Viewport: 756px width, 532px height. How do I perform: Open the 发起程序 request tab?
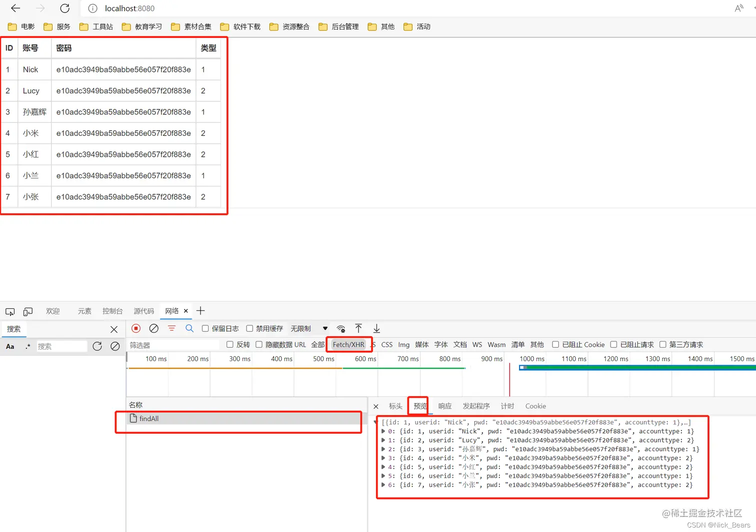[476, 406]
